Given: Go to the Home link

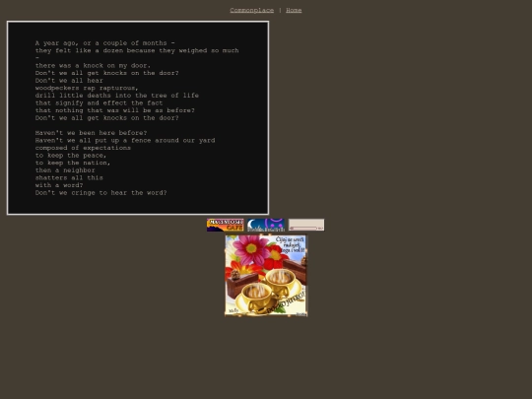Looking at the screenshot, I should [x=294, y=10].
